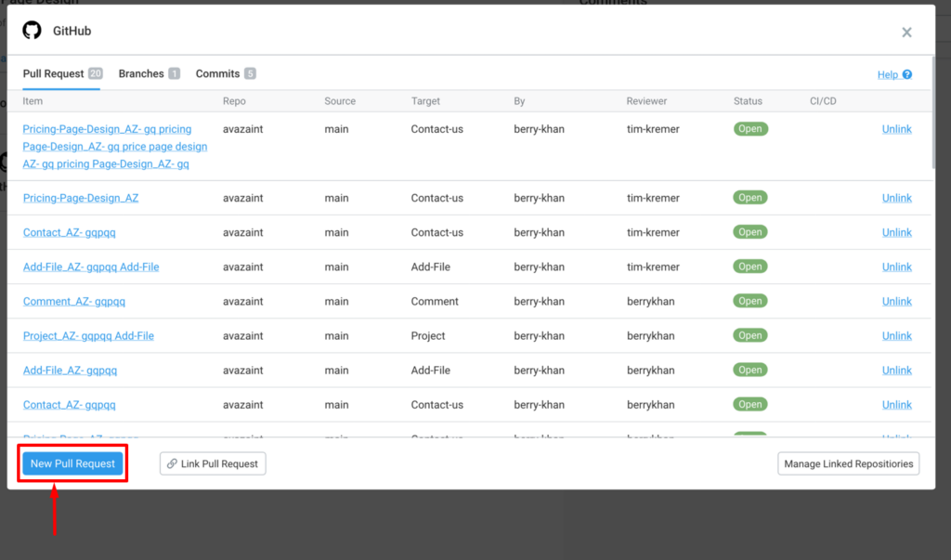Click the 'Project' target cell
This screenshot has width=951, height=560.
point(428,336)
